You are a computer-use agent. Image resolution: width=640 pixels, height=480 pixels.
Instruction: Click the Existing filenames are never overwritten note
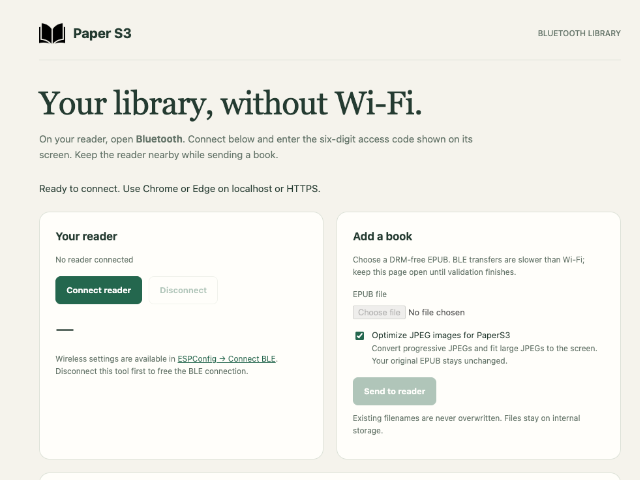tap(466, 424)
